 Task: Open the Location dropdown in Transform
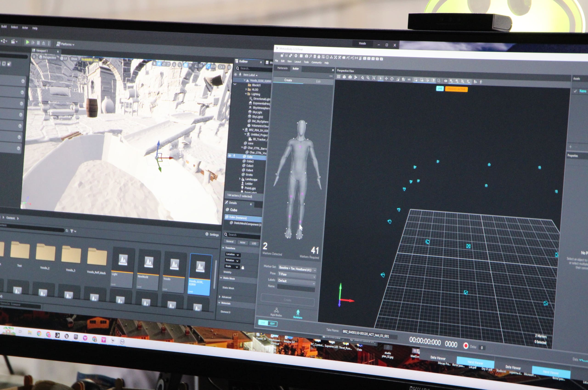(x=233, y=254)
